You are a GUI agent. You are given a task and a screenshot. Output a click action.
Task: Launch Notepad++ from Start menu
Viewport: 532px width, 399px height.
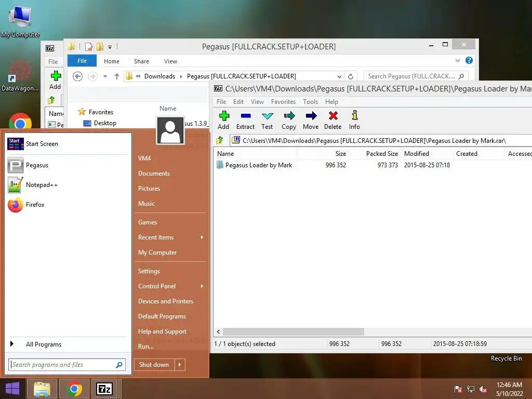coord(67,185)
